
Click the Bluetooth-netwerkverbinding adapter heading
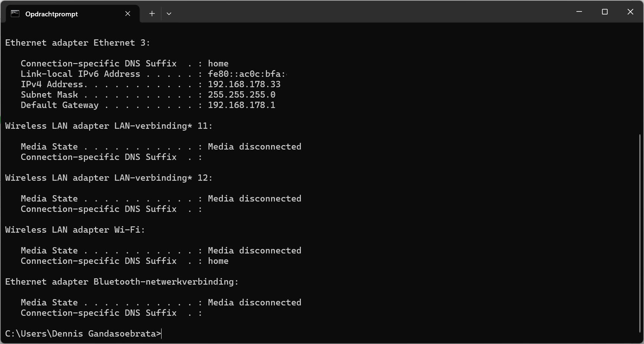122,282
